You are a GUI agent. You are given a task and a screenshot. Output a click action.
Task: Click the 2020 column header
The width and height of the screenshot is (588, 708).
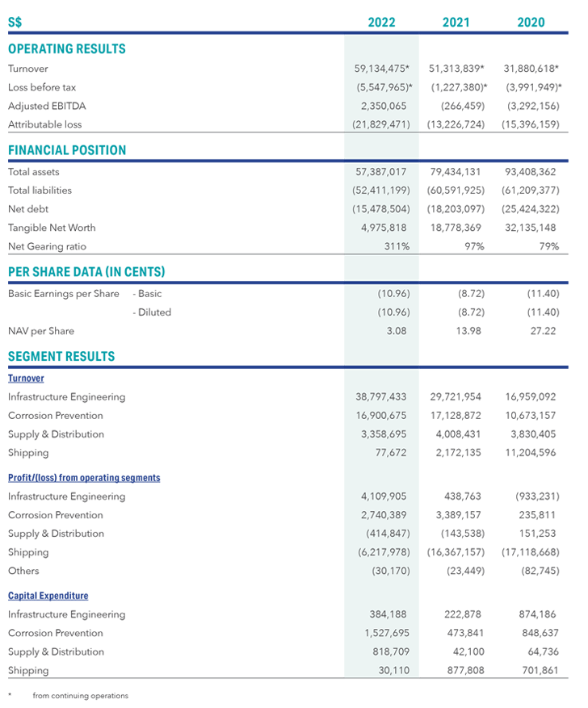(x=531, y=22)
